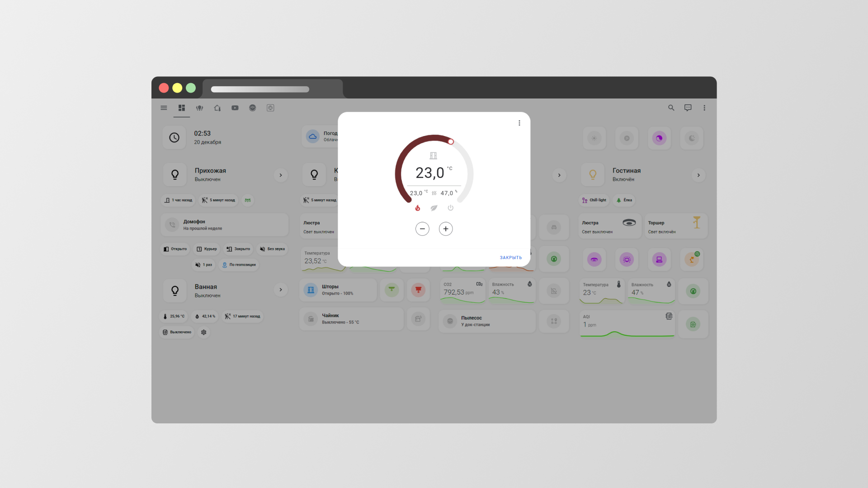868x488 pixels.
Task: Expand the chevron left of Гостиная card
Action: (x=559, y=175)
